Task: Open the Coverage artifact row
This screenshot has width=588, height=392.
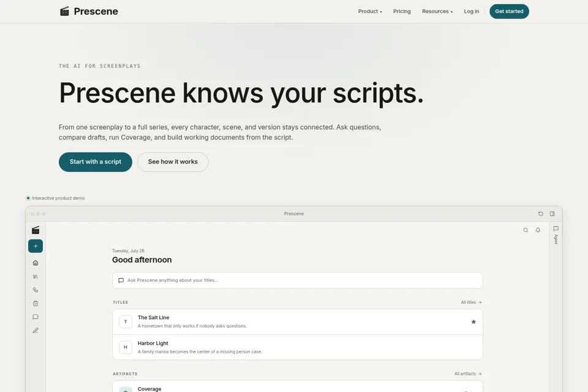Action: click(298, 386)
